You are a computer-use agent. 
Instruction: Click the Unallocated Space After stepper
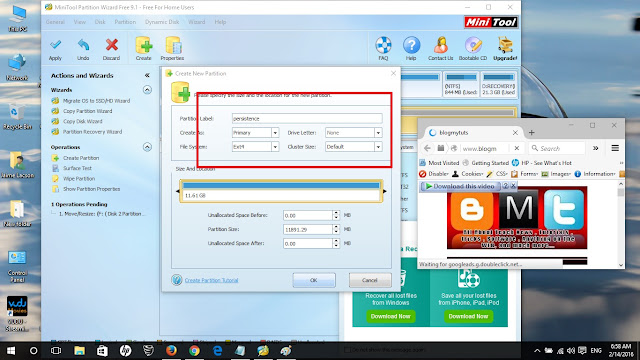(x=336, y=243)
